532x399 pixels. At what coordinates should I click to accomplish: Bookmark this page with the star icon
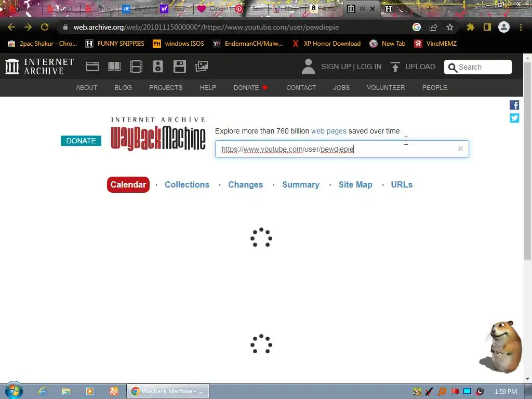[x=450, y=27]
